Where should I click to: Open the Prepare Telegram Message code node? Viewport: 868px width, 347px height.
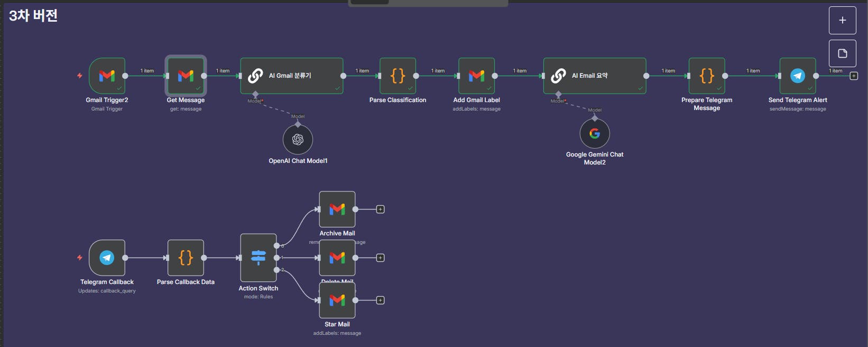[x=707, y=76]
